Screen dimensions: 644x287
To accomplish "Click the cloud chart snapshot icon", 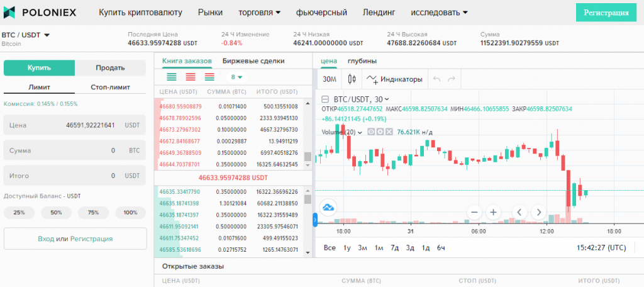I will pyautogui.click(x=328, y=207).
